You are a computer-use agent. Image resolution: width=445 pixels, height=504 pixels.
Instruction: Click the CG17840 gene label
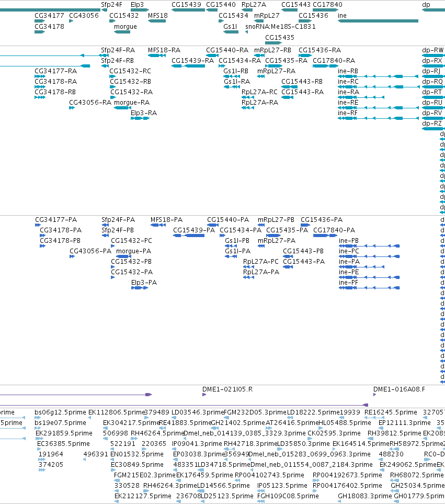(327, 5)
